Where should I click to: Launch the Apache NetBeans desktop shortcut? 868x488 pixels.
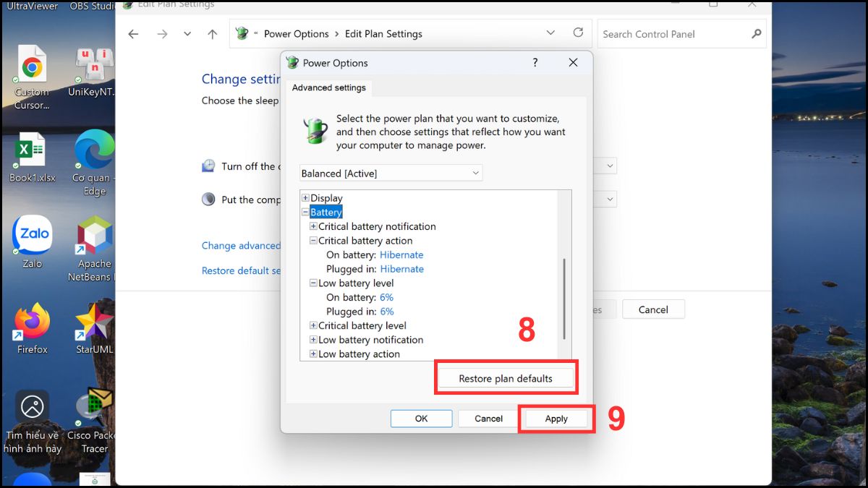95,249
